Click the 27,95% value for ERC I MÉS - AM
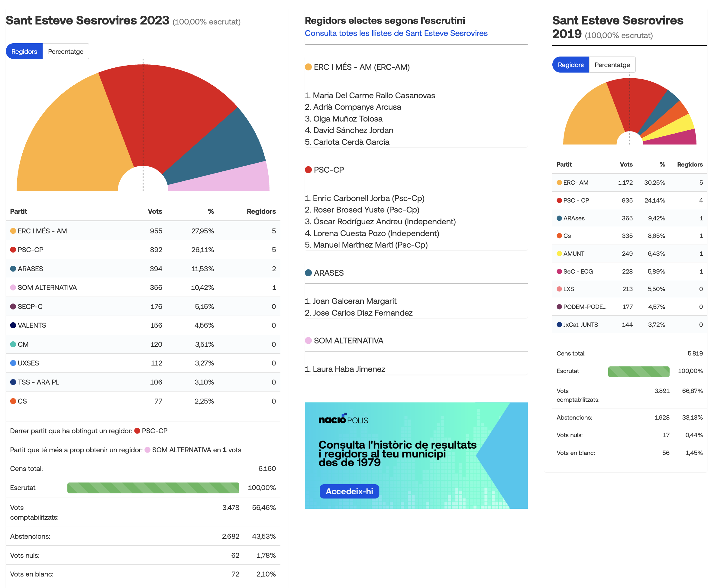 [202, 231]
